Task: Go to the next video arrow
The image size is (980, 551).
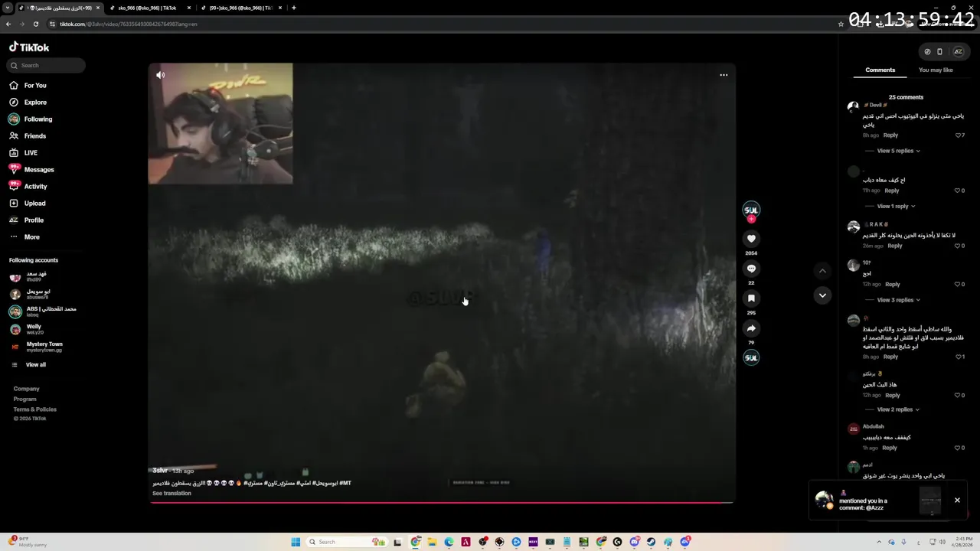Action: (x=822, y=295)
